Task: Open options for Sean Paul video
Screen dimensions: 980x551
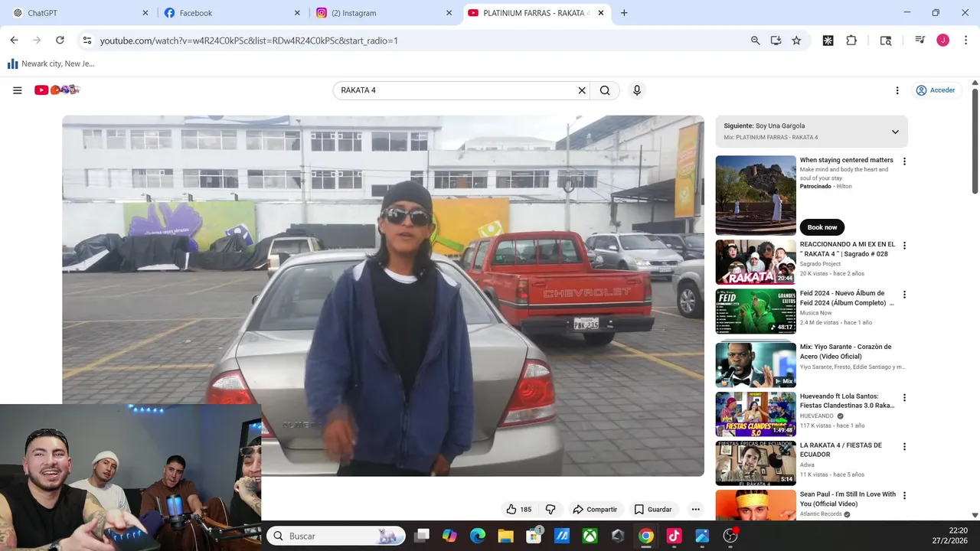Action: (904, 495)
